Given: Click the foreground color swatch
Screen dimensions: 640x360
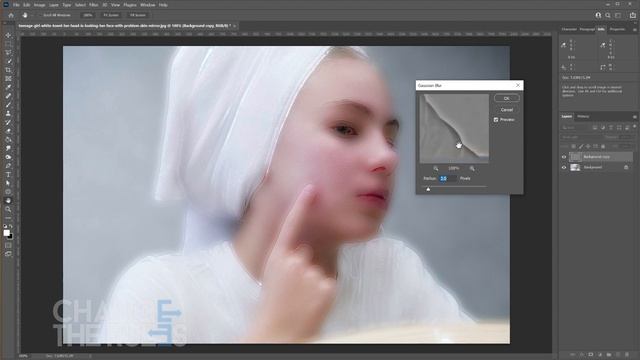Looking at the screenshot, I should tap(6, 233).
